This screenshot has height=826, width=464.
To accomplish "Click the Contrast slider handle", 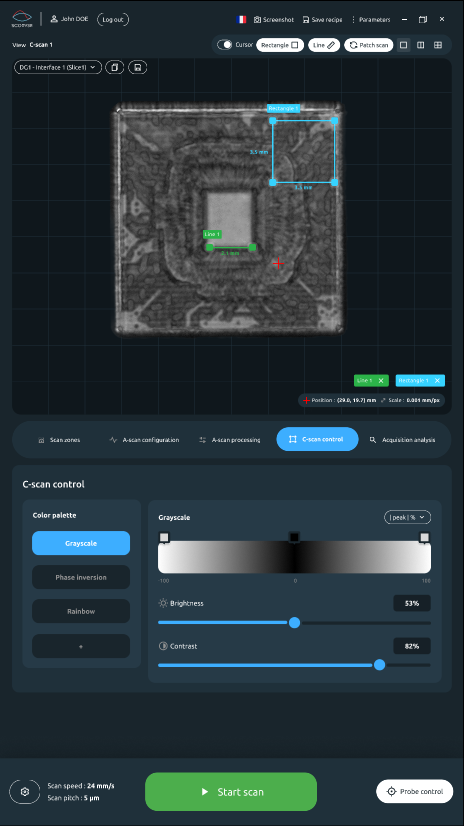I will 379,665.
